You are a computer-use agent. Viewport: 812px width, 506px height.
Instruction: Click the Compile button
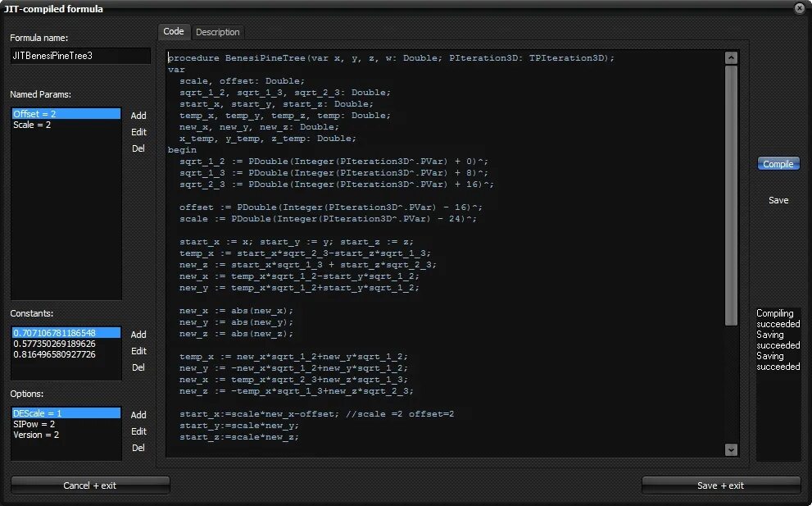coord(778,164)
